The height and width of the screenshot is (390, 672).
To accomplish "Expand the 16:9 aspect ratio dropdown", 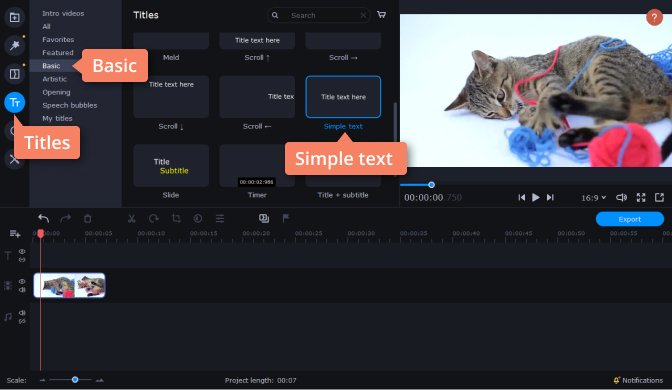I will (593, 198).
